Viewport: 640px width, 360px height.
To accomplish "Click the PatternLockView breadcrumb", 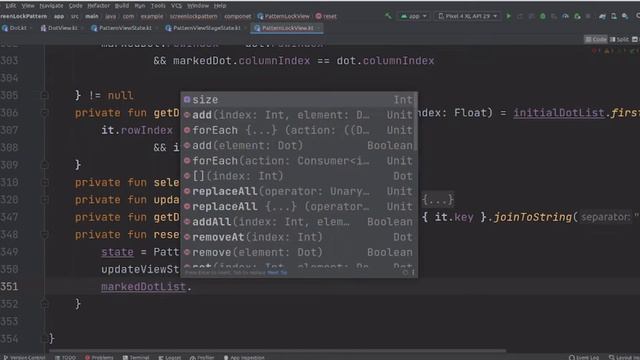I will point(284,16).
